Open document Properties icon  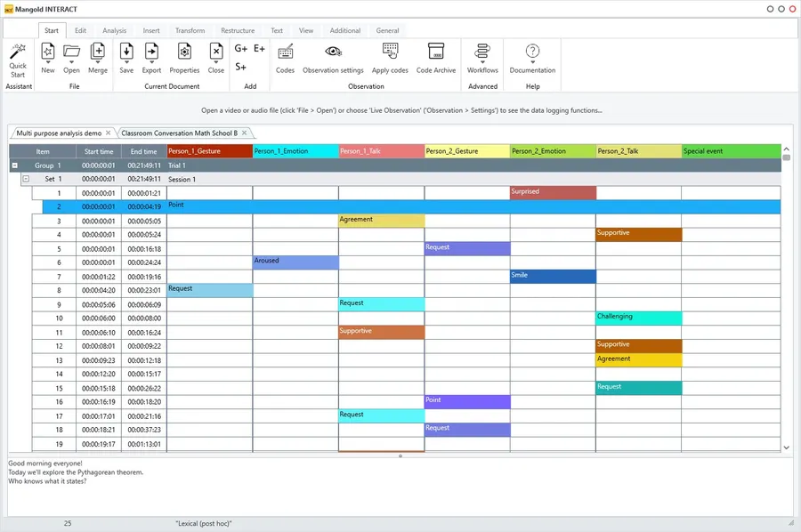[184, 52]
